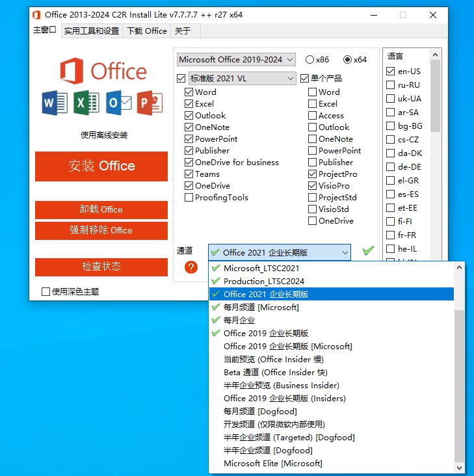Uncheck Publisher in the suite components list
Viewport: 474px width, 476px height.
click(x=189, y=151)
